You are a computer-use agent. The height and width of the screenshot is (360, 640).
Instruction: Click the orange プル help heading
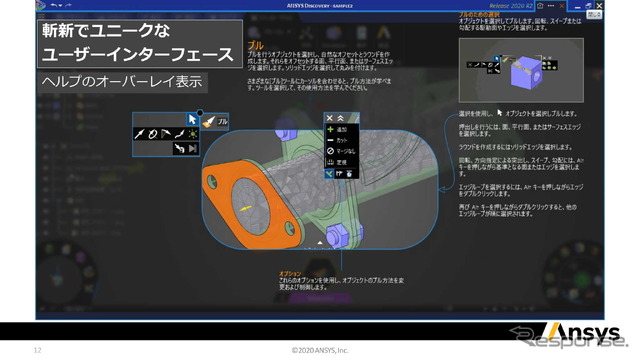point(256,45)
